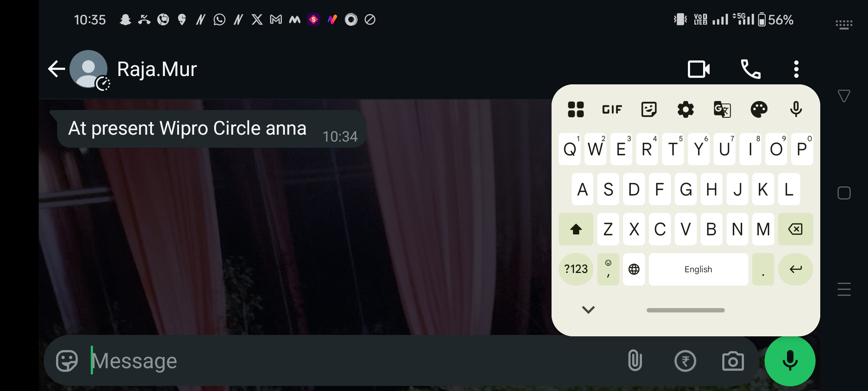868x391 pixels.
Task: Go back to chat list
Action: pyautogui.click(x=56, y=69)
